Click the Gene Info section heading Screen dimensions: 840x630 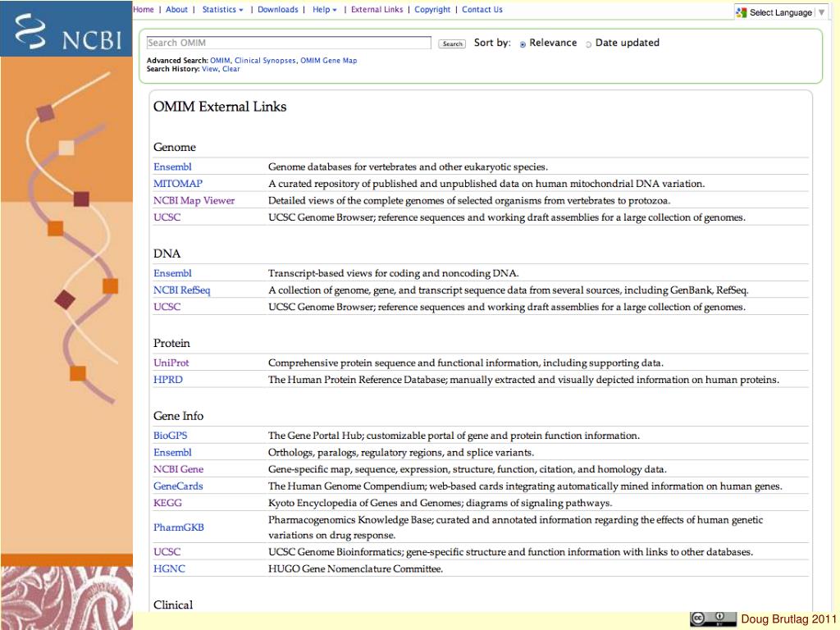[x=178, y=416]
